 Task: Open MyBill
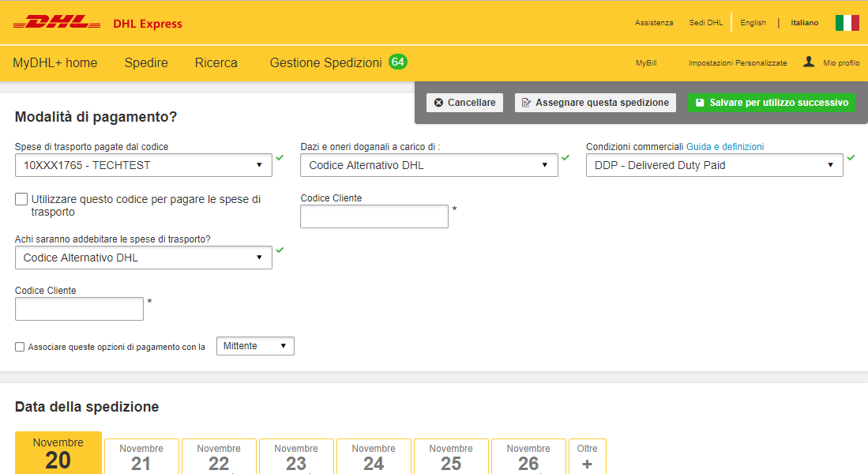click(646, 63)
